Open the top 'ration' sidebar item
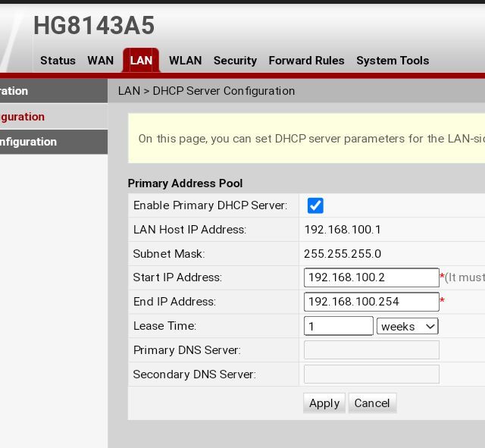The image size is (485, 448). point(54,91)
